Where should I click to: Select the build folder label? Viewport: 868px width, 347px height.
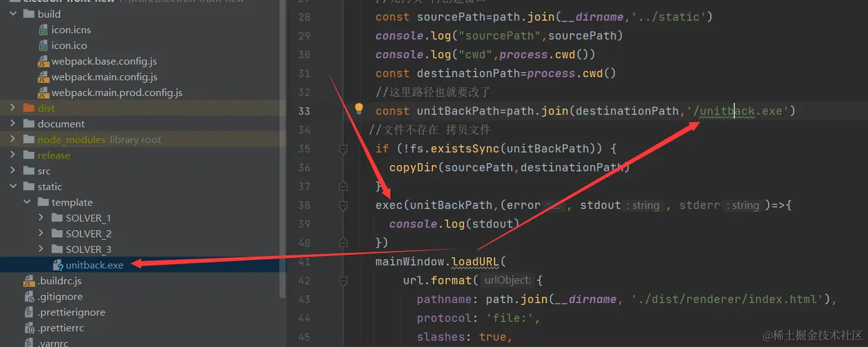tap(49, 14)
